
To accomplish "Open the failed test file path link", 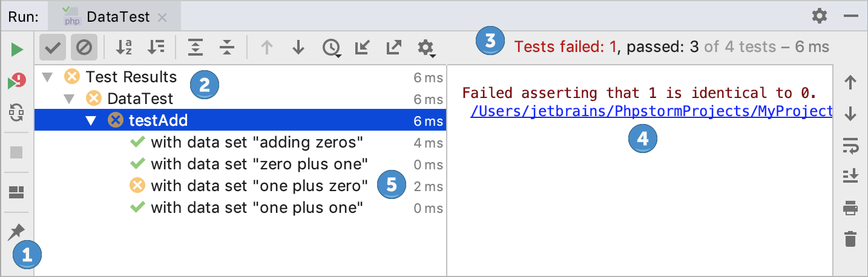I will (651, 111).
